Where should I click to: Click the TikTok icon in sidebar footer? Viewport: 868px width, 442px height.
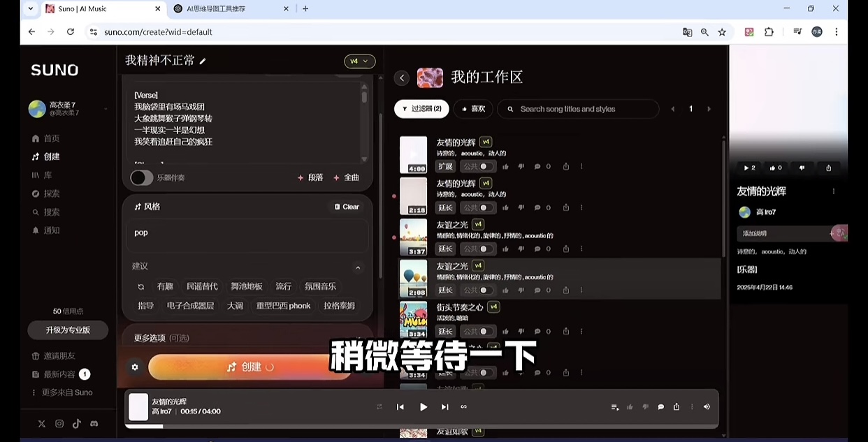(76, 424)
